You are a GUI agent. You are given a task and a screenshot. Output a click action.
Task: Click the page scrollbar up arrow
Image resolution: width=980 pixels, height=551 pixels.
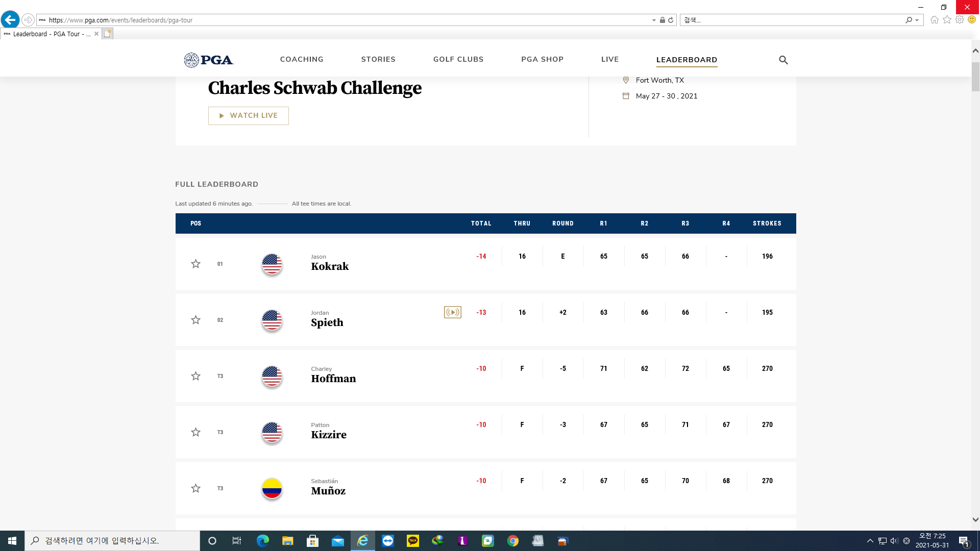pyautogui.click(x=975, y=51)
